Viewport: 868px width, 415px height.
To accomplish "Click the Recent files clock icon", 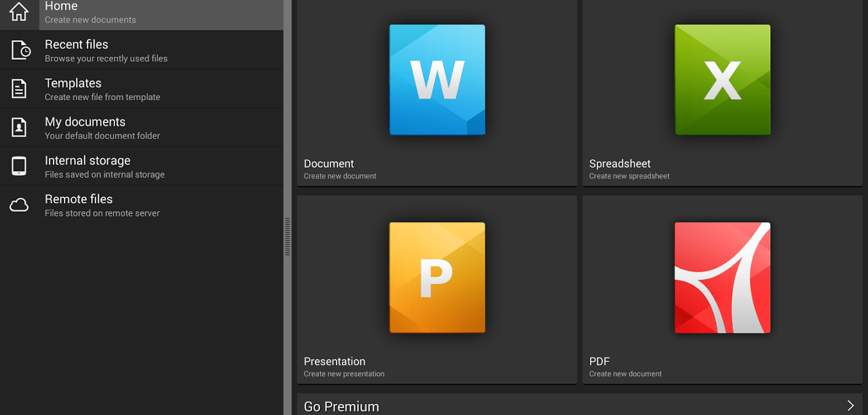I will pyautogui.click(x=21, y=50).
